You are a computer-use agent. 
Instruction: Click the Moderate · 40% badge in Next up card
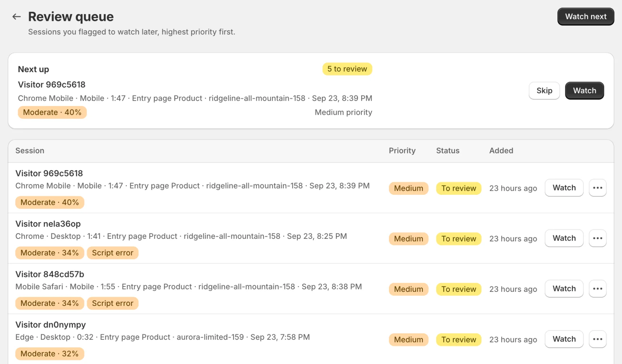(x=52, y=113)
